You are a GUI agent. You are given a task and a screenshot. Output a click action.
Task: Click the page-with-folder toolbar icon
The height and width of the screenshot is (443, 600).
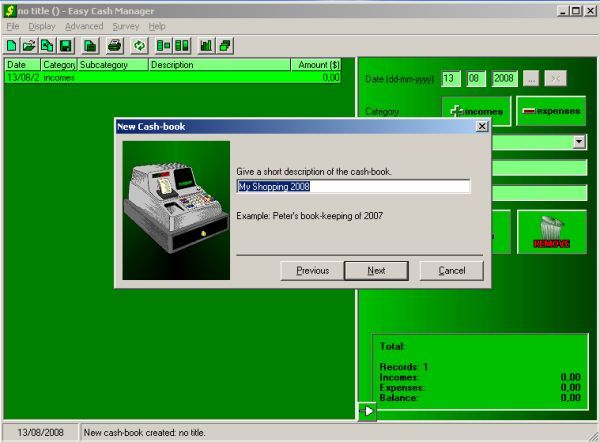point(90,46)
